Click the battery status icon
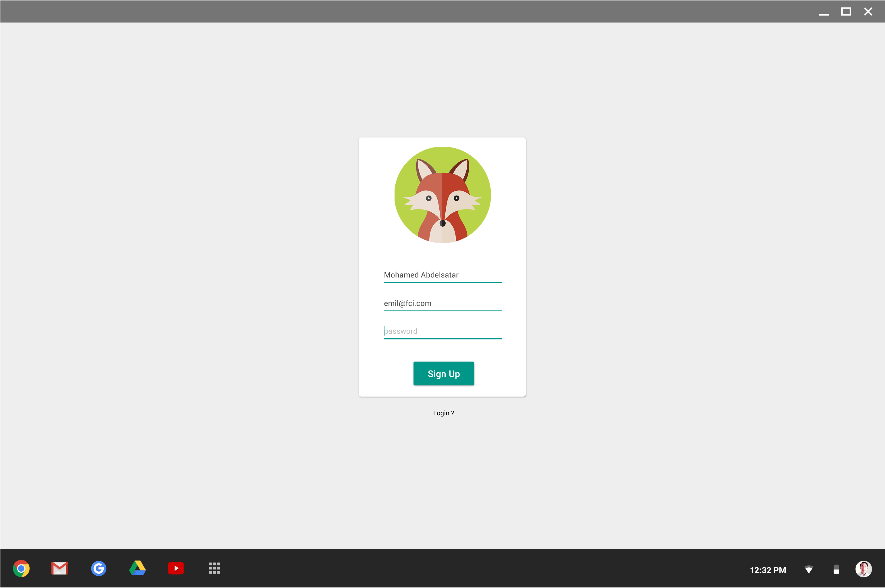This screenshot has height=588, width=885. (836, 570)
